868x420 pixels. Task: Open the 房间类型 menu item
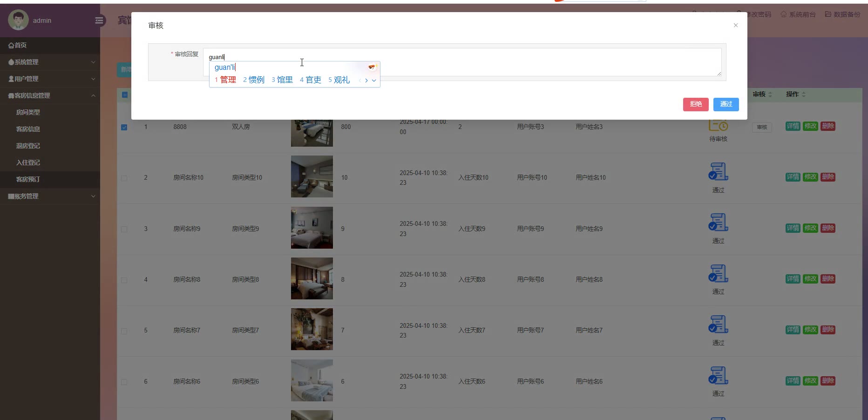(x=28, y=112)
